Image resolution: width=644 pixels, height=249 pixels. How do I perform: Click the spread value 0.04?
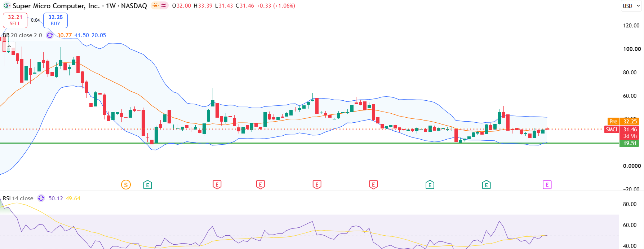[x=35, y=20]
